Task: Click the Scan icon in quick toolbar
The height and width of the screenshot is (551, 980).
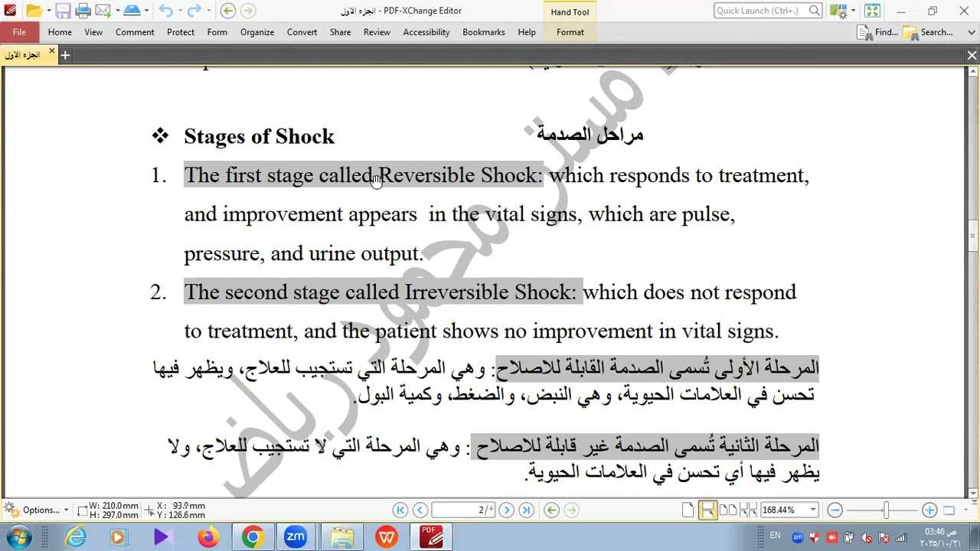Action: pos(132,11)
